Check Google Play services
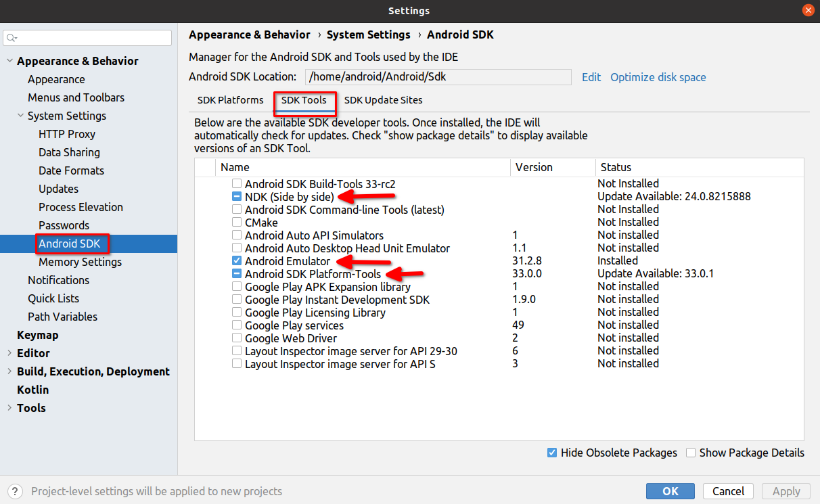Viewport: 820px width, 504px height. 237,325
